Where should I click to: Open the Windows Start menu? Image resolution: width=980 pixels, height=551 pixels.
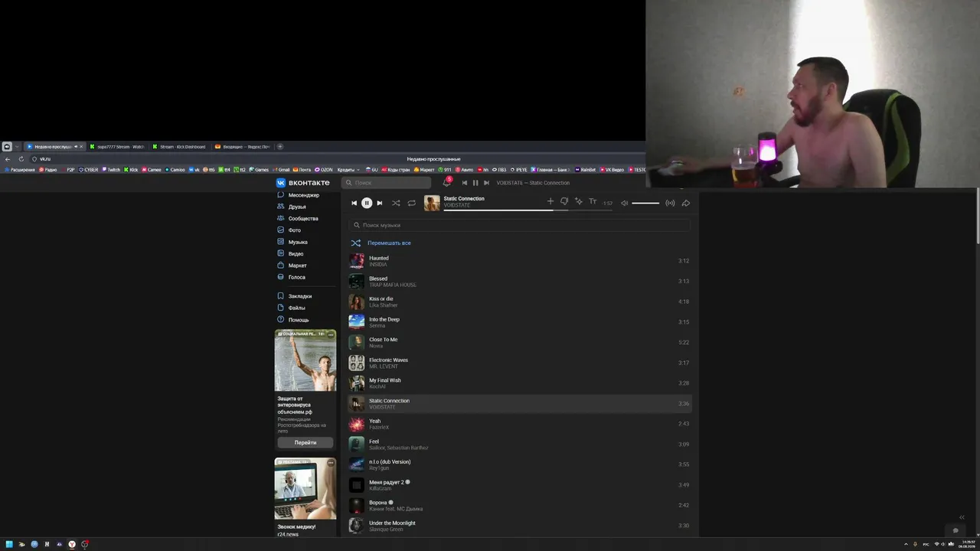pos(9,544)
